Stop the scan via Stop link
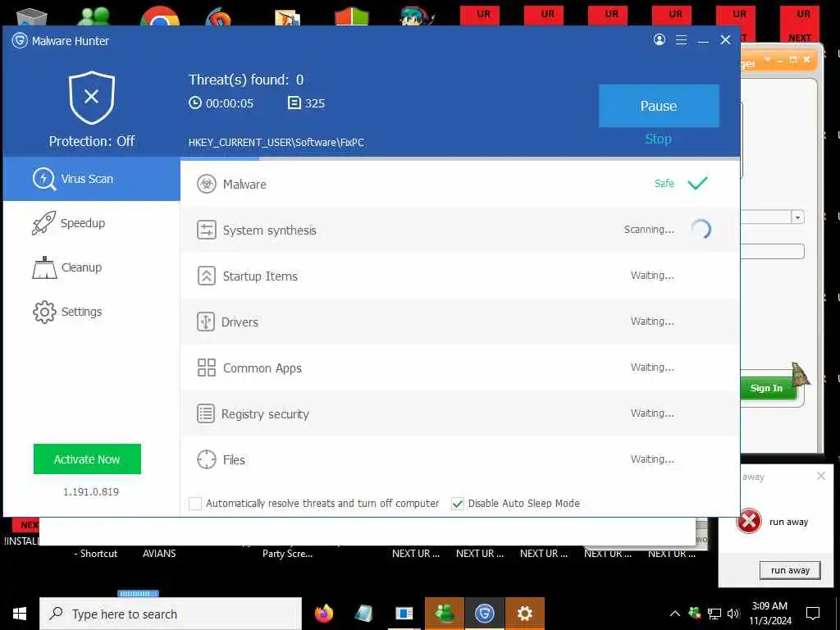 click(x=659, y=139)
